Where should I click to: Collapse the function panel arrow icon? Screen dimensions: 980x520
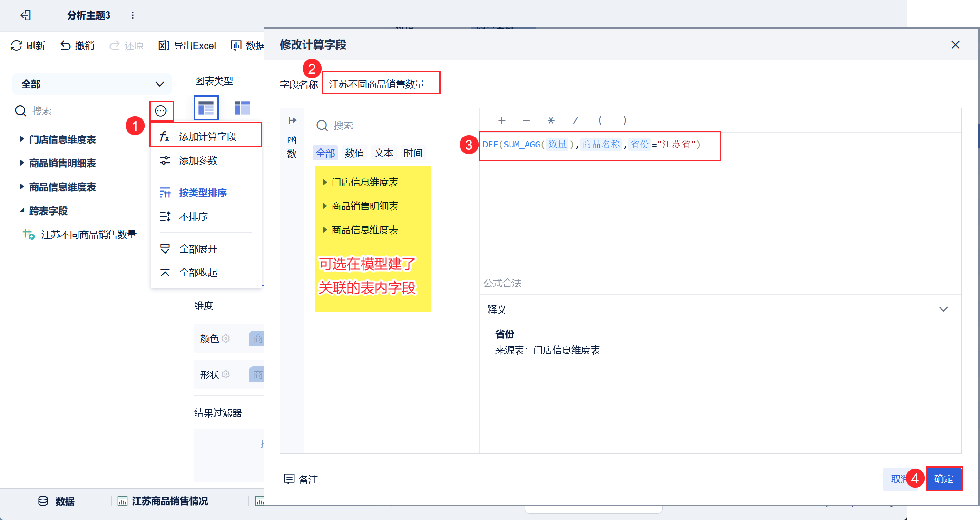coord(292,120)
